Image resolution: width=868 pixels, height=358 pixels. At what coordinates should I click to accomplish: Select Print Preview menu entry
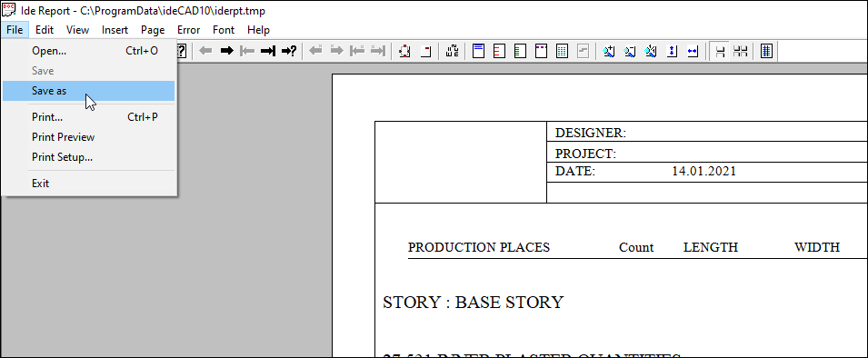click(x=88, y=137)
